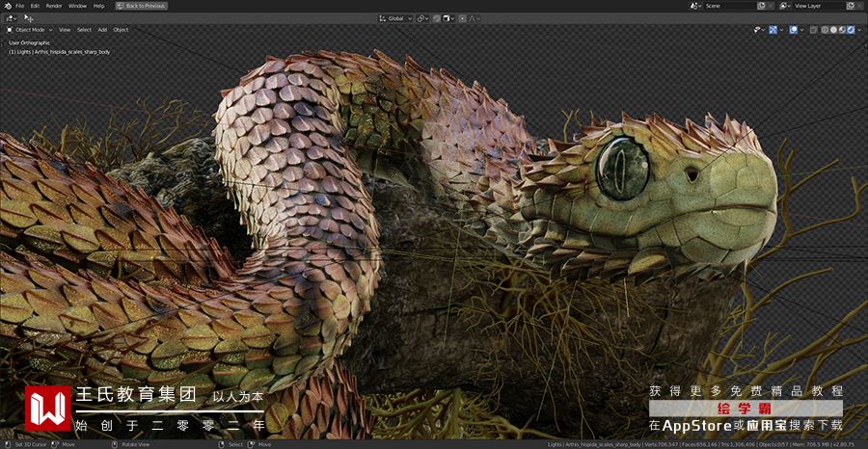Click the View Layer name field
The height and width of the screenshot is (449, 868).
[815, 6]
